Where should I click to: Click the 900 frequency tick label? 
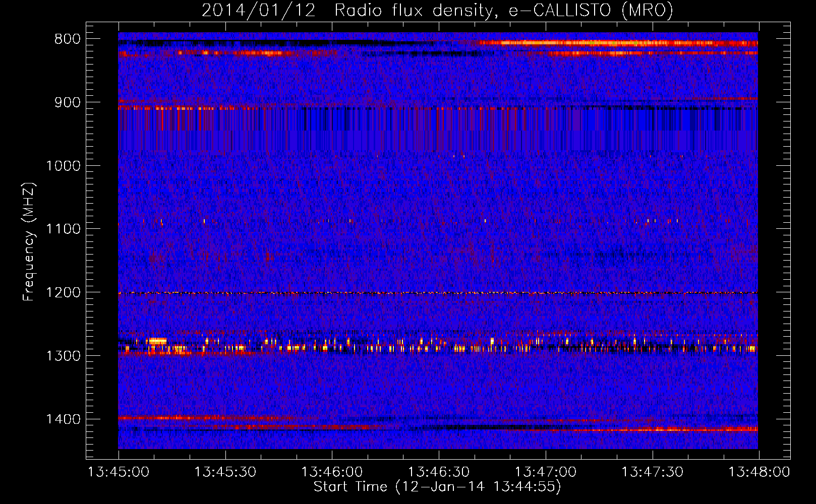click(68, 103)
